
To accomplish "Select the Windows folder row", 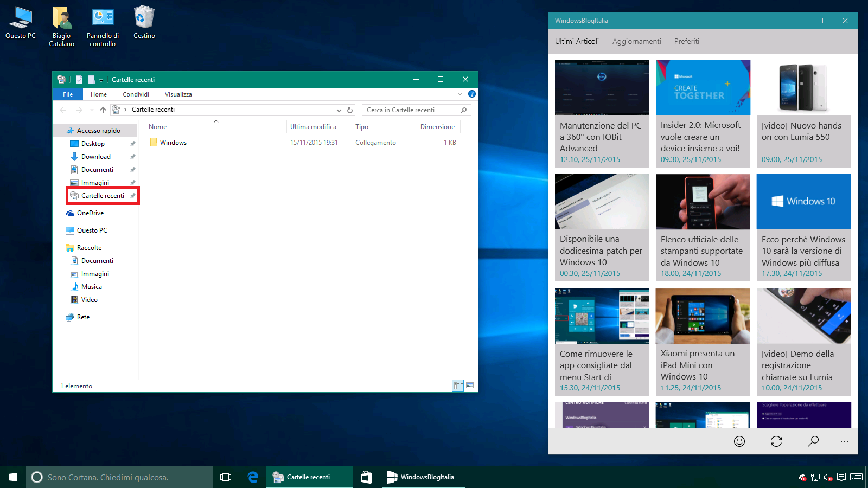I will tap(304, 143).
